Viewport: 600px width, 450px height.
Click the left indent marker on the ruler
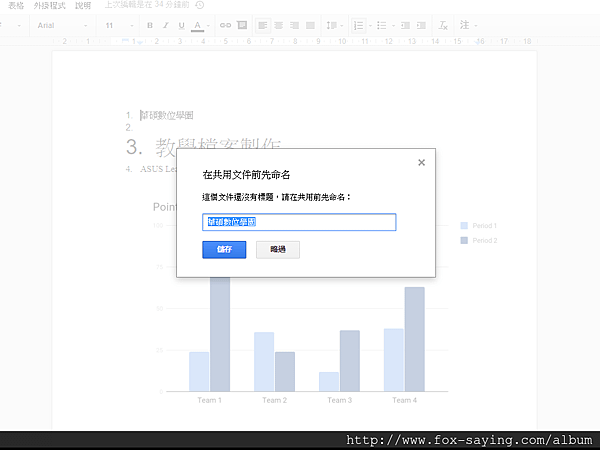coord(140,43)
